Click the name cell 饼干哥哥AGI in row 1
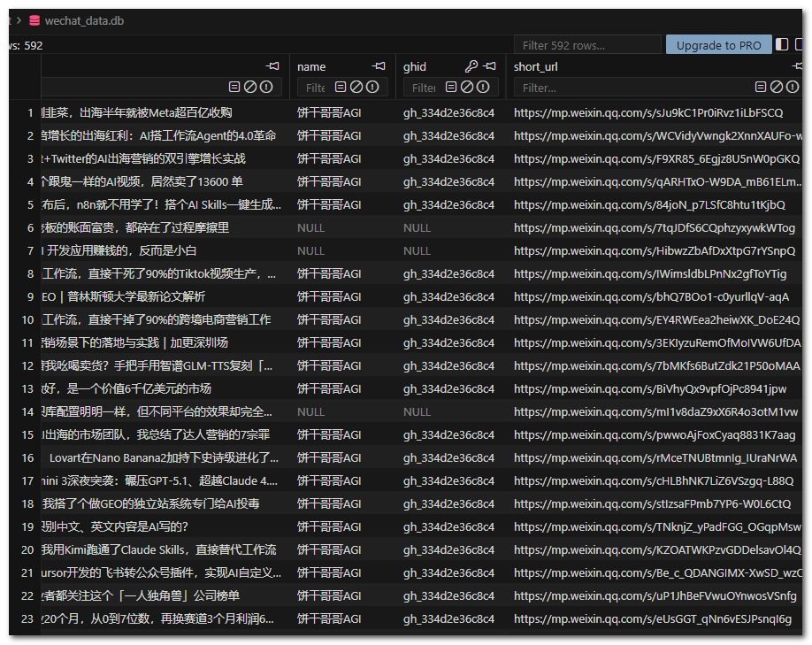 click(x=329, y=112)
